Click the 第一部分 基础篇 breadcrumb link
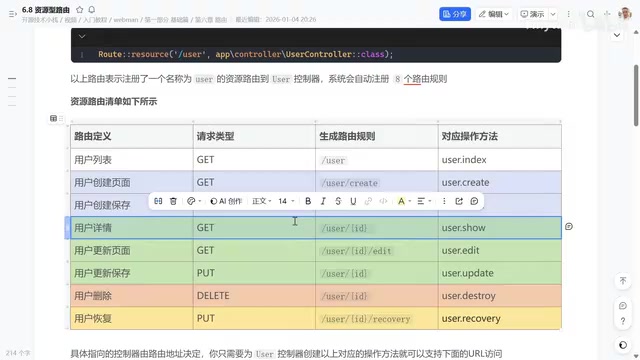 (166, 20)
